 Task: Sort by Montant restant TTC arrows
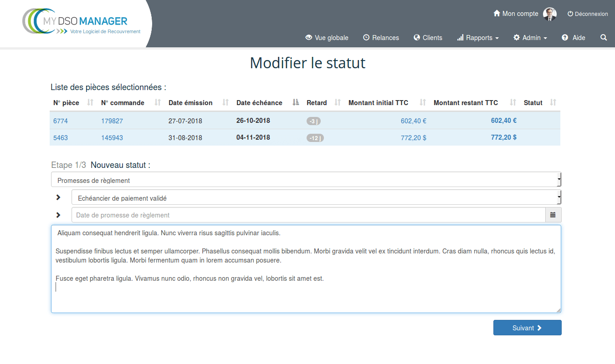coord(513,102)
